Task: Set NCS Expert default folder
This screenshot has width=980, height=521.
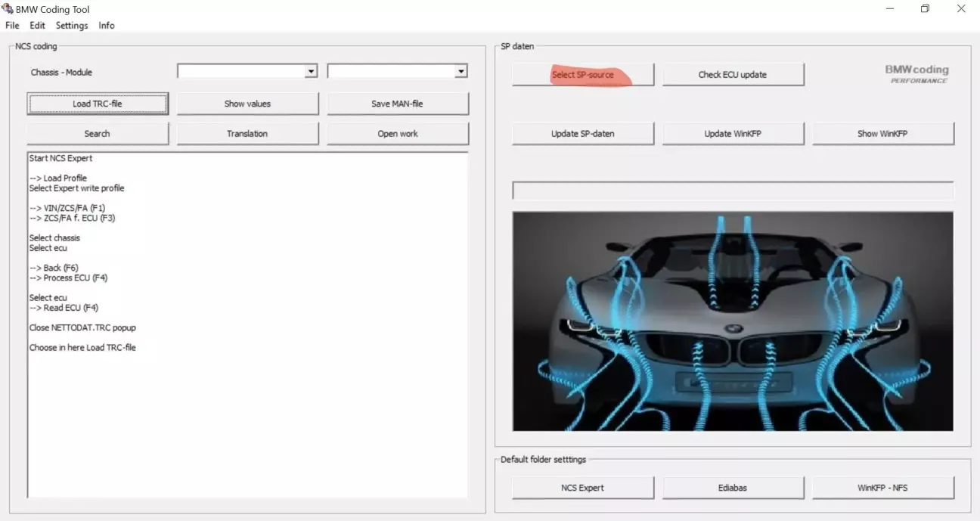Action: pyautogui.click(x=583, y=488)
